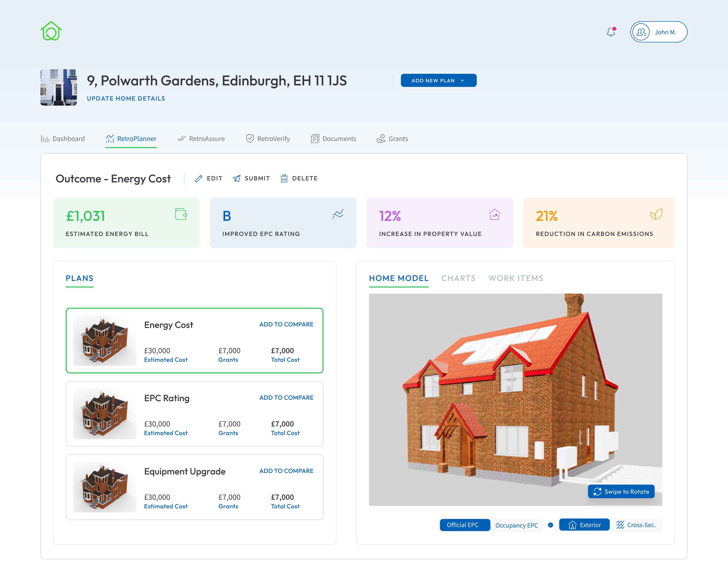Open the notifications bell
The height and width of the screenshot is (571, 728).
click(611, 32)
